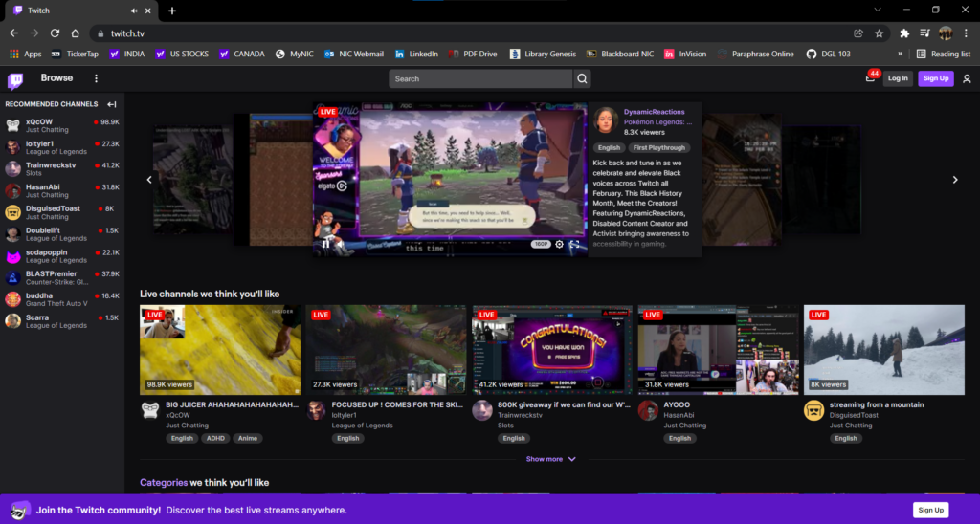Click Sign Up in top navigation
The image size is (980, 524).
point(936,78)
